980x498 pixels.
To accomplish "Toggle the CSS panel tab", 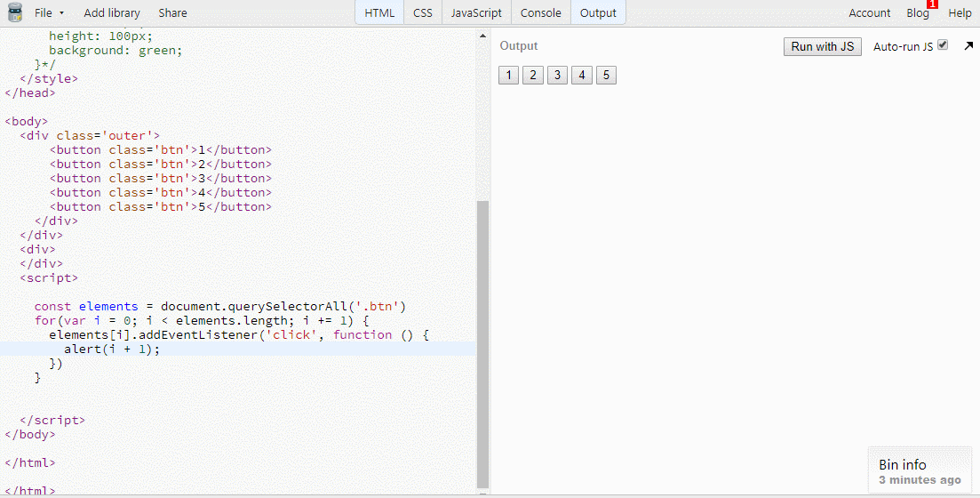I will 423,12.
